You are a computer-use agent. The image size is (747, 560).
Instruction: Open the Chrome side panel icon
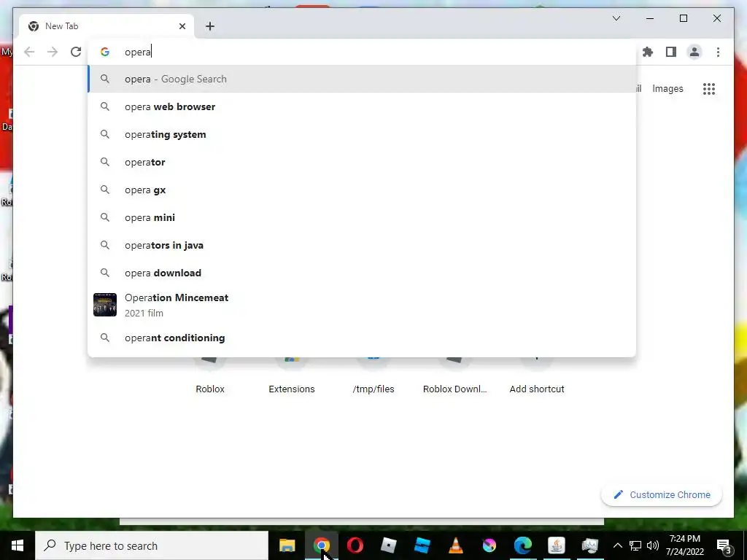671,52
